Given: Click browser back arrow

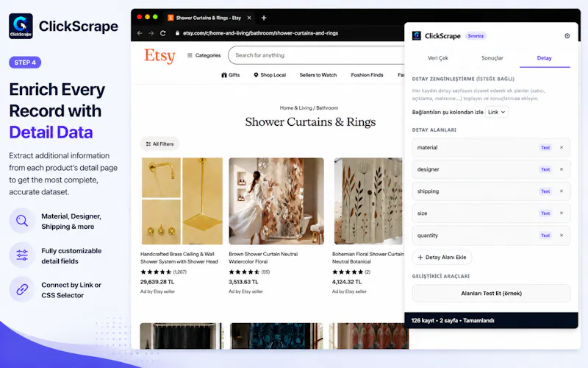Looking at the screenshot, I should pyautogui.click(x=140, y=33).
